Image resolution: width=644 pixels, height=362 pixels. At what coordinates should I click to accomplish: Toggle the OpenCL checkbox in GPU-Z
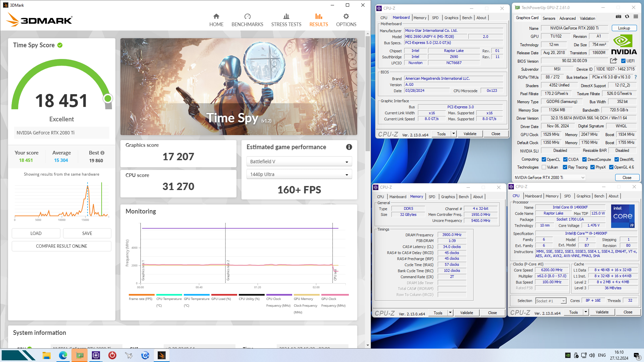[544, 160]
